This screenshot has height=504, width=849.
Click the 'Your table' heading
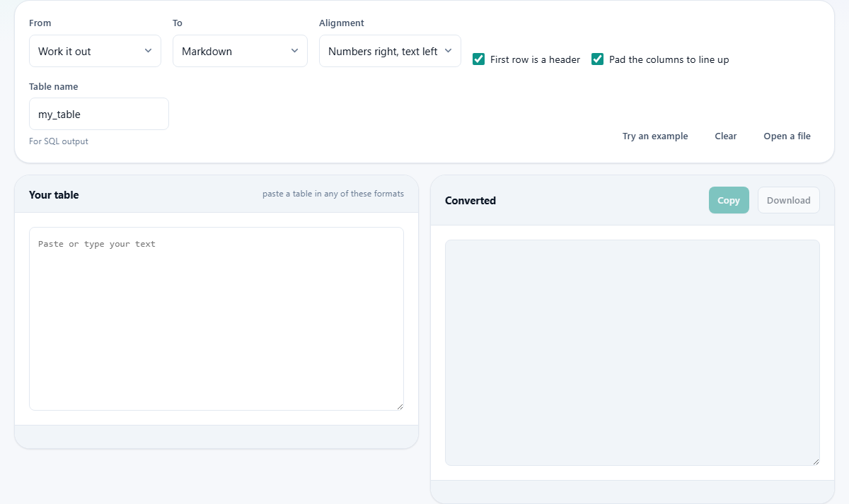tap(54, 195)
